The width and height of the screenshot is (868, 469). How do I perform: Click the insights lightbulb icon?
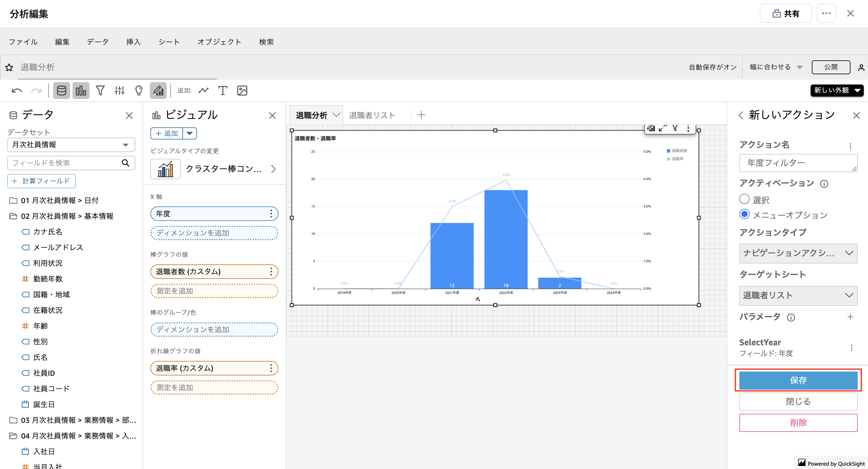pos(139,91)
